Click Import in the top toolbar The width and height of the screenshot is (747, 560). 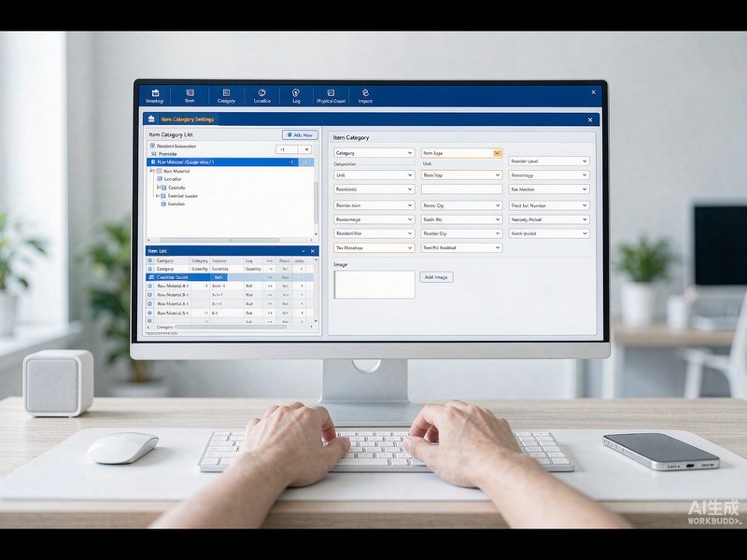click(x=365, y=96)
